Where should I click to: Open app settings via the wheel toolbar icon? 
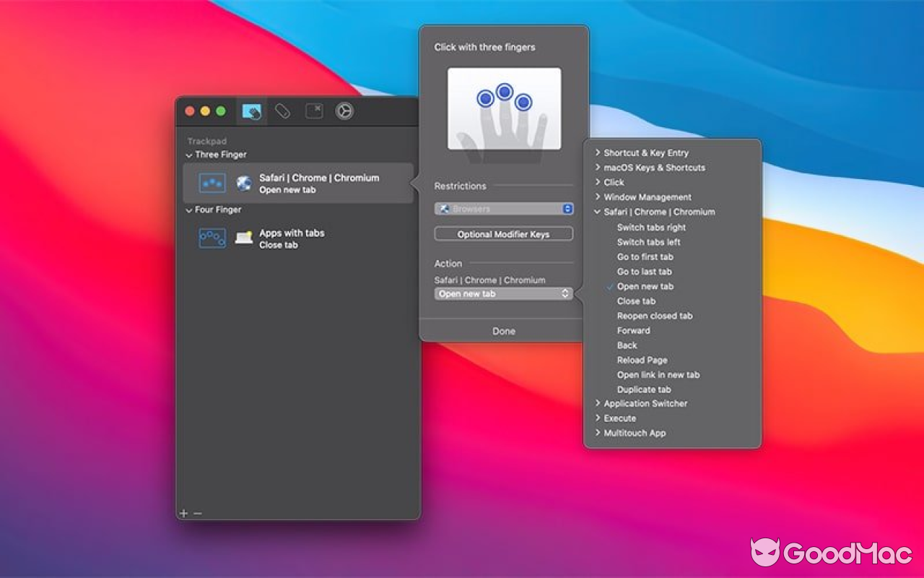[345, 111]
